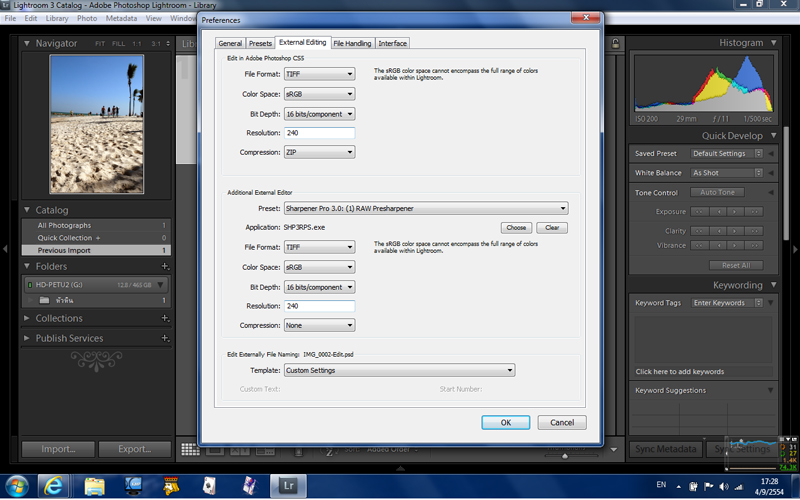
Task: Click the network signal tray icon
Action: (738, 487)
